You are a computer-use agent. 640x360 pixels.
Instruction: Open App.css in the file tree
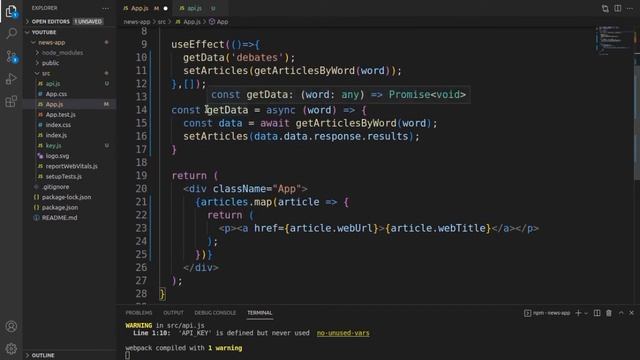[x=69, y=94]
